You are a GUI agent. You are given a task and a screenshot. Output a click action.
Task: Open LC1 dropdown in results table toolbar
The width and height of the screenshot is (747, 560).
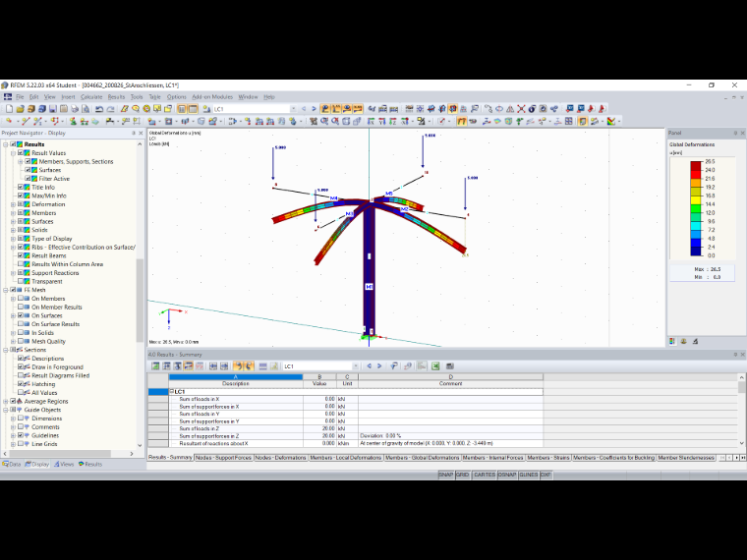click(x=356, y=366)
